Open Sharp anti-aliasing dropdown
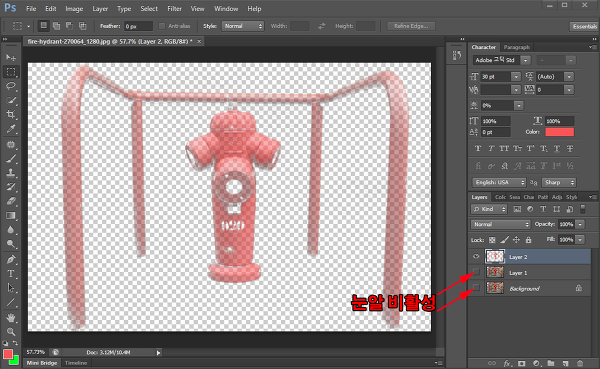This screenshot has height=369, width=600. coord(559,183)
